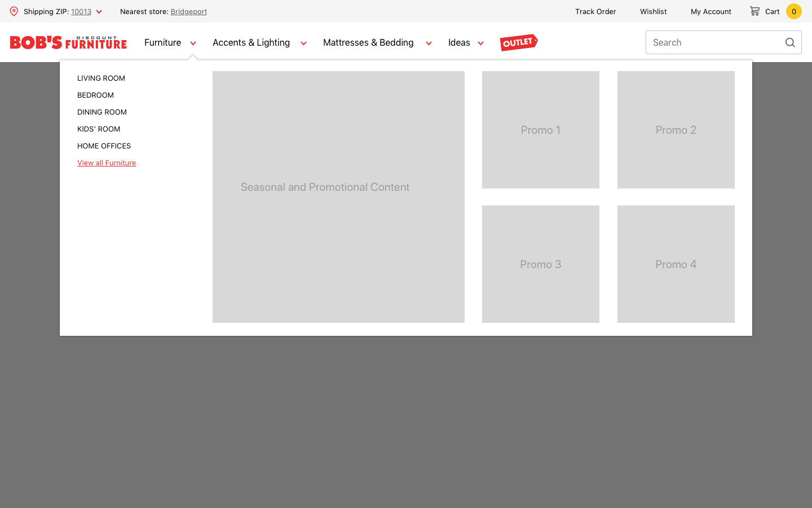This screenshot has height=508, width=812.
Task: Open the Promo 1 tile
Action: point(541,130)
